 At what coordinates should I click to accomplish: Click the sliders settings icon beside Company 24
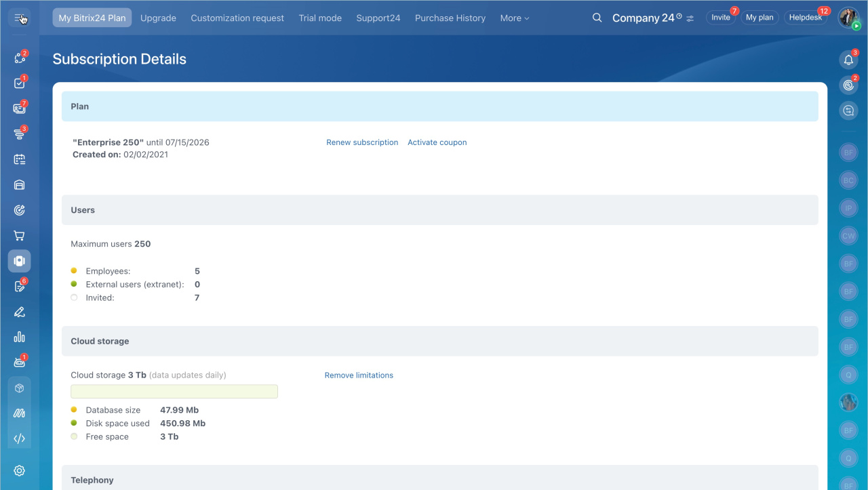pos(690,18)
